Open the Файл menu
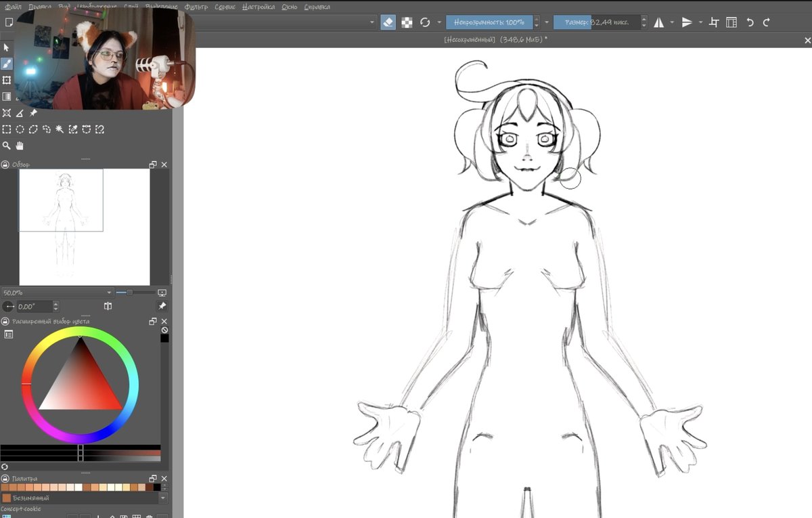The image size is (812, 518). (x=13, y=7)
